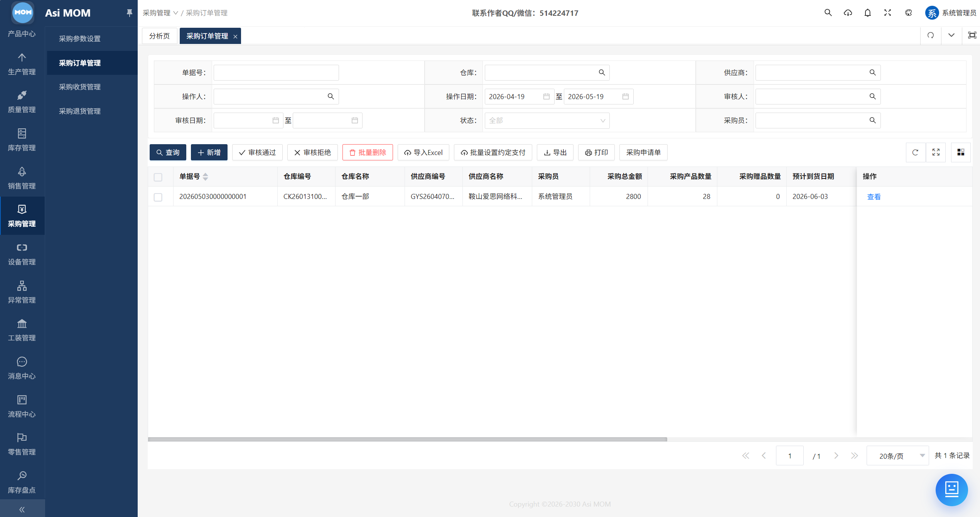
Task: Open the header search magnifier
Action: [x=828, y=13]
